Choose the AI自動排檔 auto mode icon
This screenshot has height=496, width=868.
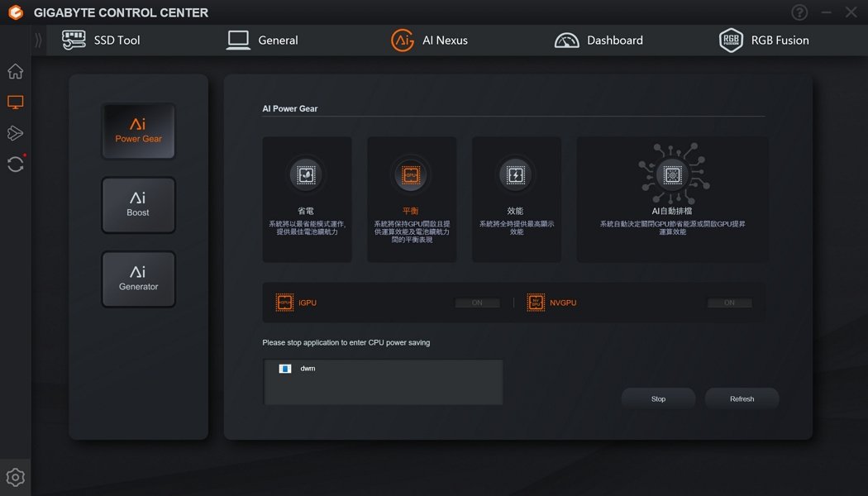pos(672,175)
